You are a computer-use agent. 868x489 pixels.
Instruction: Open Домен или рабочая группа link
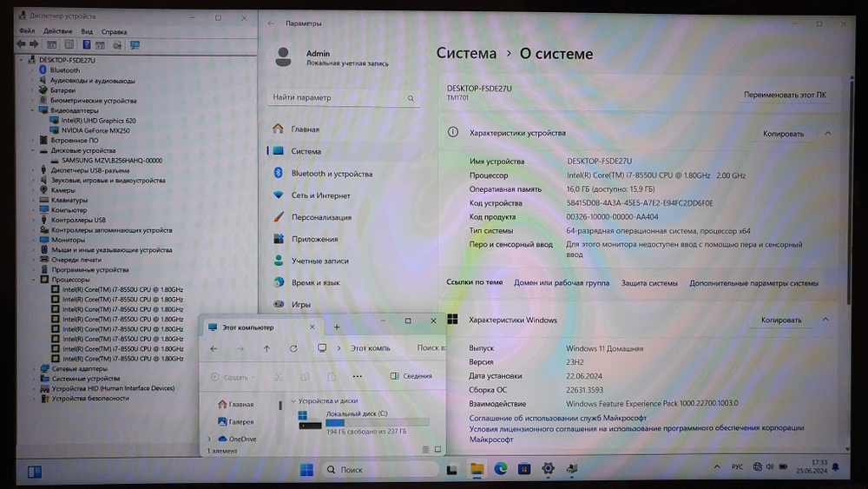point(562,283)
